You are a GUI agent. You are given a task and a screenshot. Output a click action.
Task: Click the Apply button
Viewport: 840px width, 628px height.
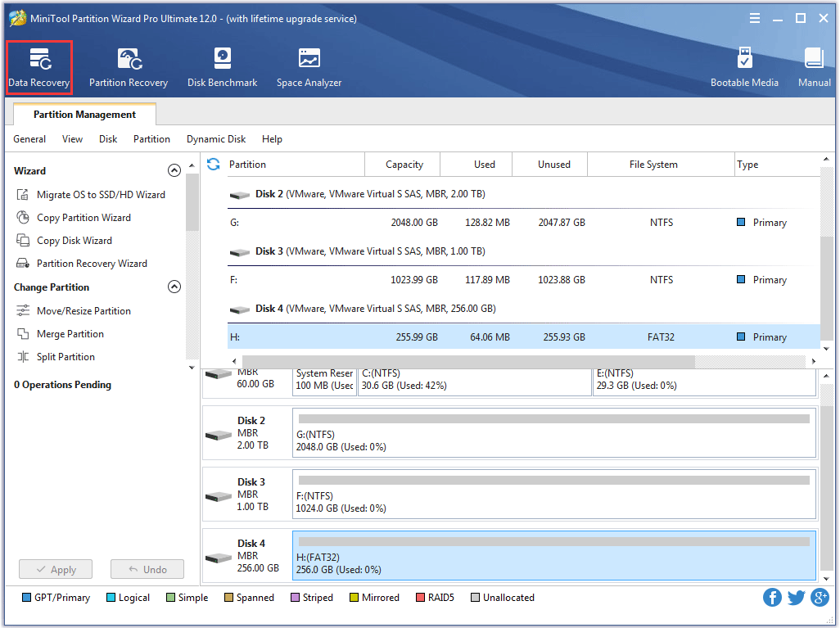pos(55,569)
